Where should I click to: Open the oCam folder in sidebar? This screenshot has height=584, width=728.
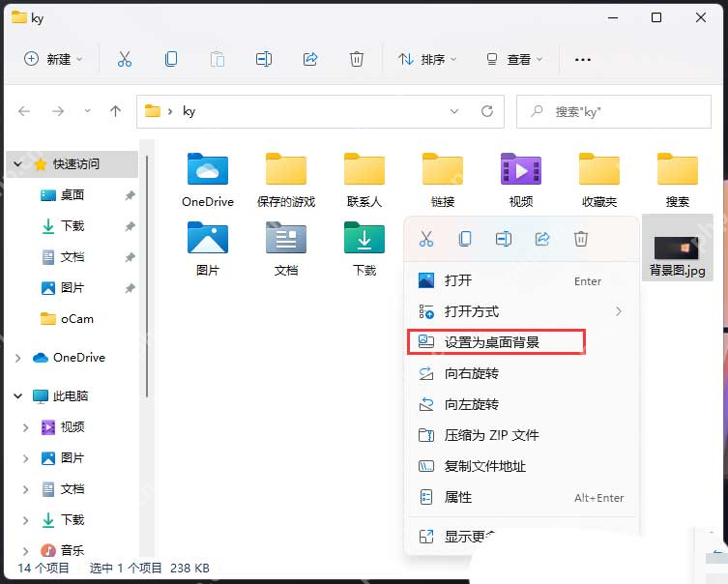click(67, 319)
